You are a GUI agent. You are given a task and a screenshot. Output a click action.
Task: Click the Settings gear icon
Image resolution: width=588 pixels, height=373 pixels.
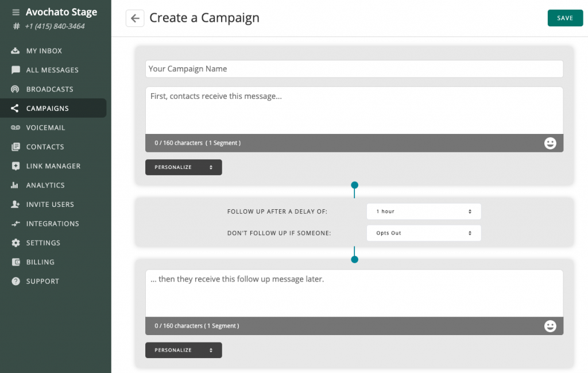pyautogui.click(x=16, y=243)
